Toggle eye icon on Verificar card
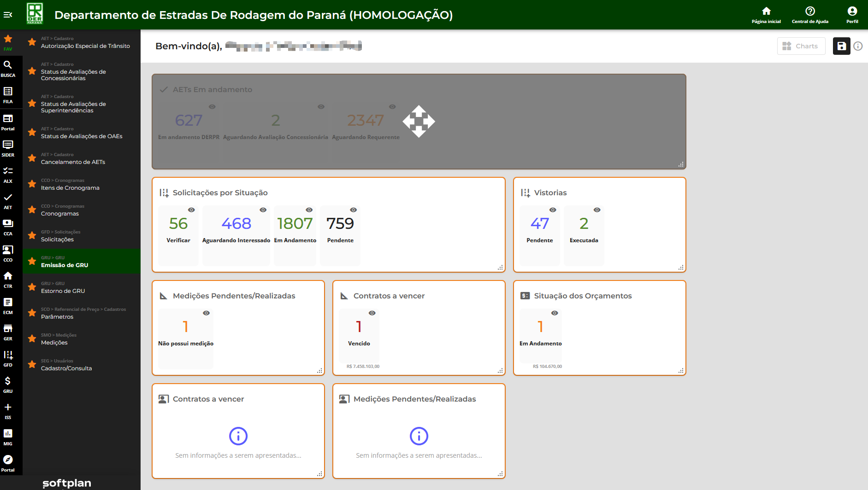This screenshot has height=490, width=868. [x=191, y=210]
